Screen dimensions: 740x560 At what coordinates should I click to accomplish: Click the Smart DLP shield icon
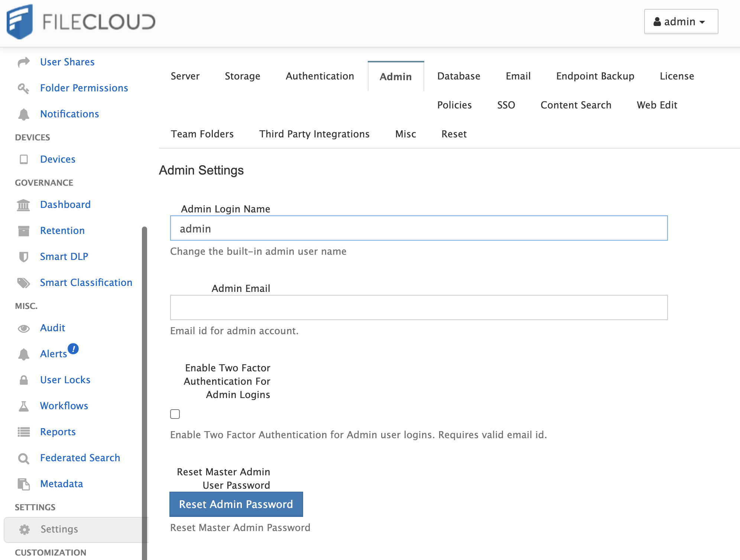[24, 257]
